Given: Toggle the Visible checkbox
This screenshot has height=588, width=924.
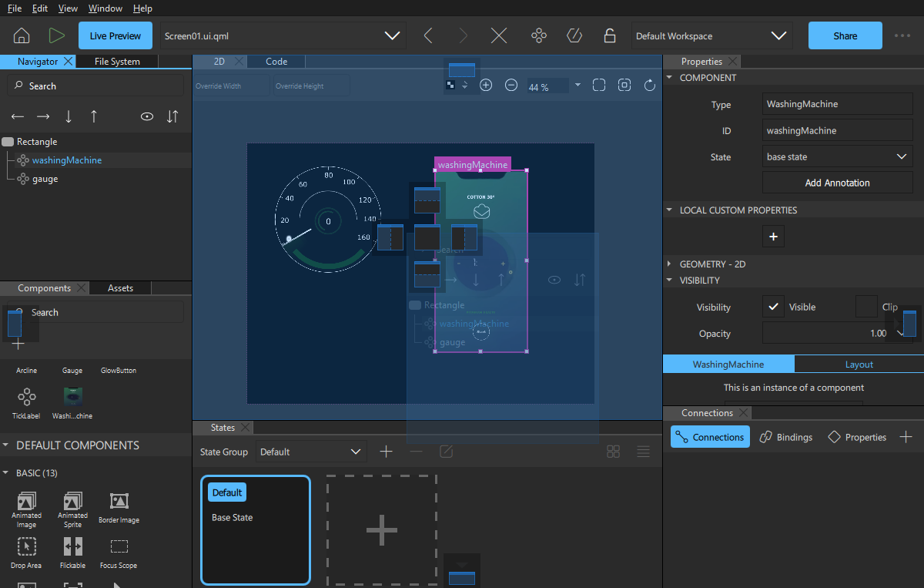Looking at the screenshot, I should click(x=773, y=307).
